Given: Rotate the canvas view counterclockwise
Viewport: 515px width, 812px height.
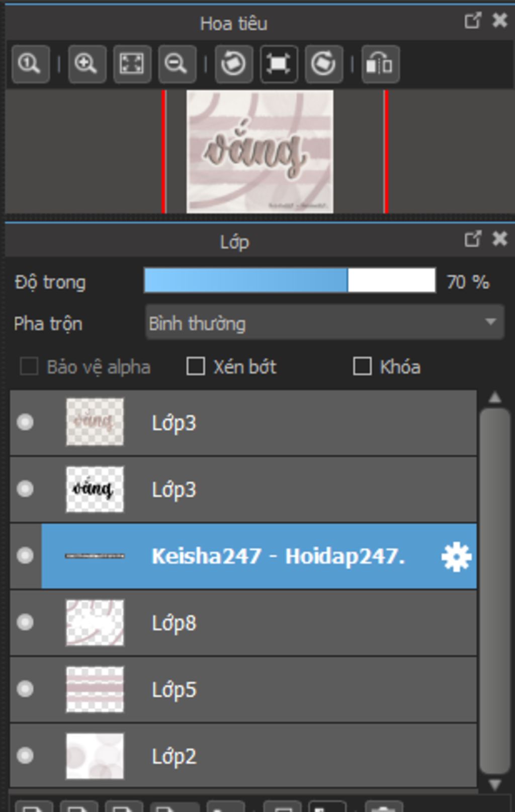Looking at the screenshot, I should [234, 64].
